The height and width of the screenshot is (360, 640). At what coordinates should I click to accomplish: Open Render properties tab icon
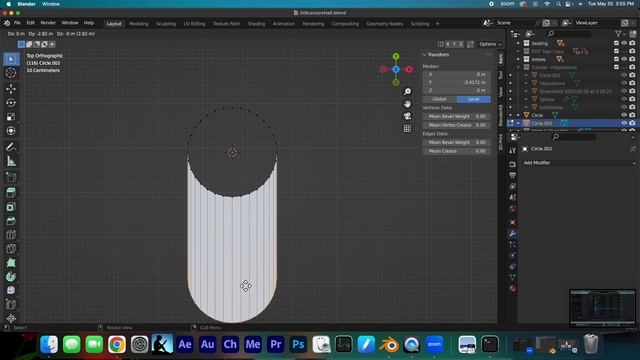[x=512, y=164]
